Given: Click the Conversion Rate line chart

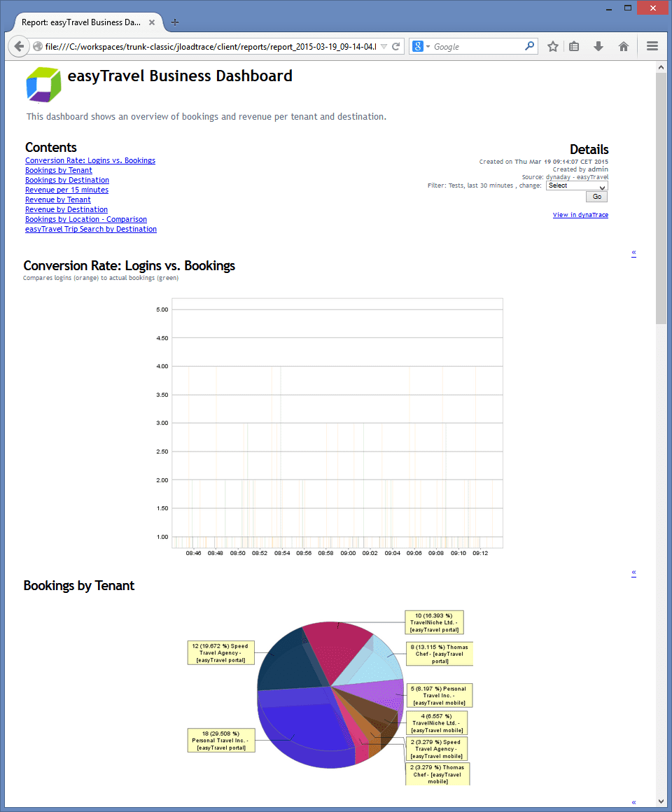Looking at the screenshot, I should pyautogui.click(x=329, y=428).
